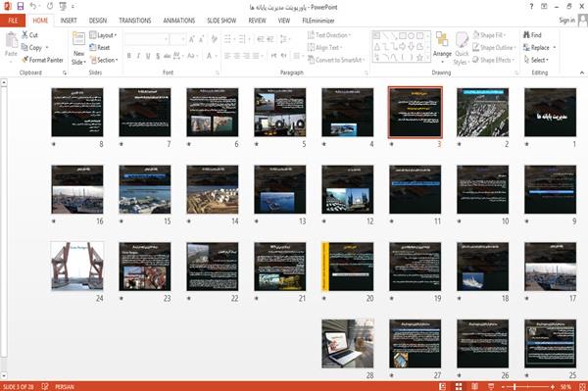Open the Section dropdown
Image resolution: width=588 pixels, height=391 pixels.
(104, 60)
